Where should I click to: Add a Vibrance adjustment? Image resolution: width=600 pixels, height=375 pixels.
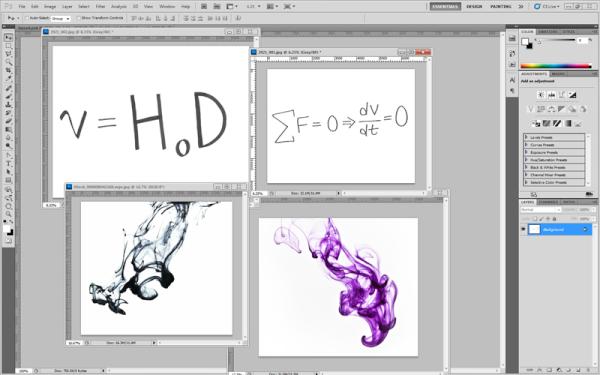[x=531, y=109]
